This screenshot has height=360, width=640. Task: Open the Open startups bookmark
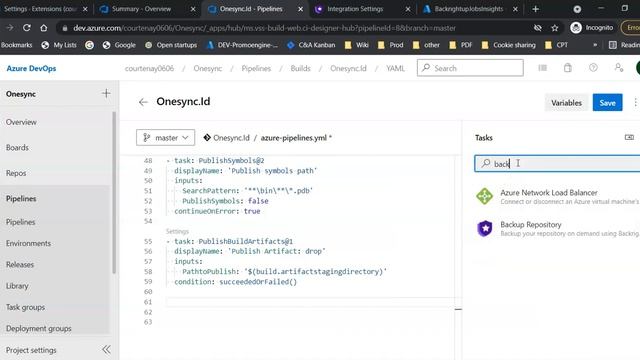coord(171,45)
